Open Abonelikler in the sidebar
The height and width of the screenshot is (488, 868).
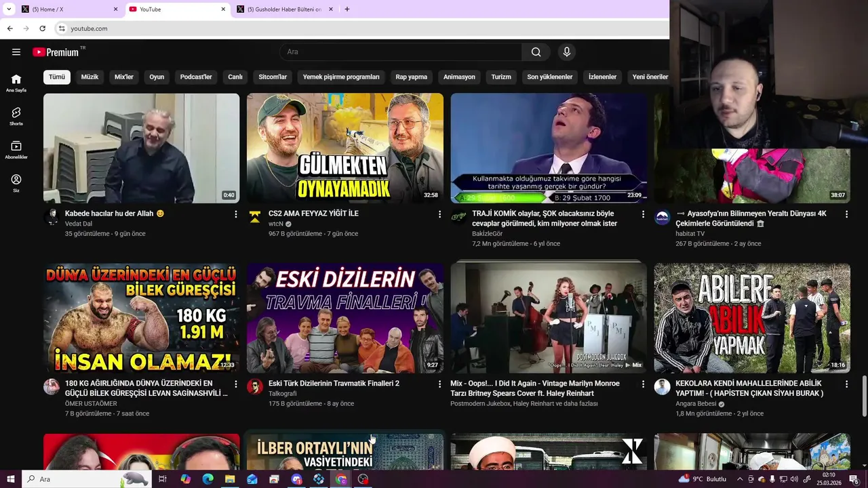tap(16, 150)
